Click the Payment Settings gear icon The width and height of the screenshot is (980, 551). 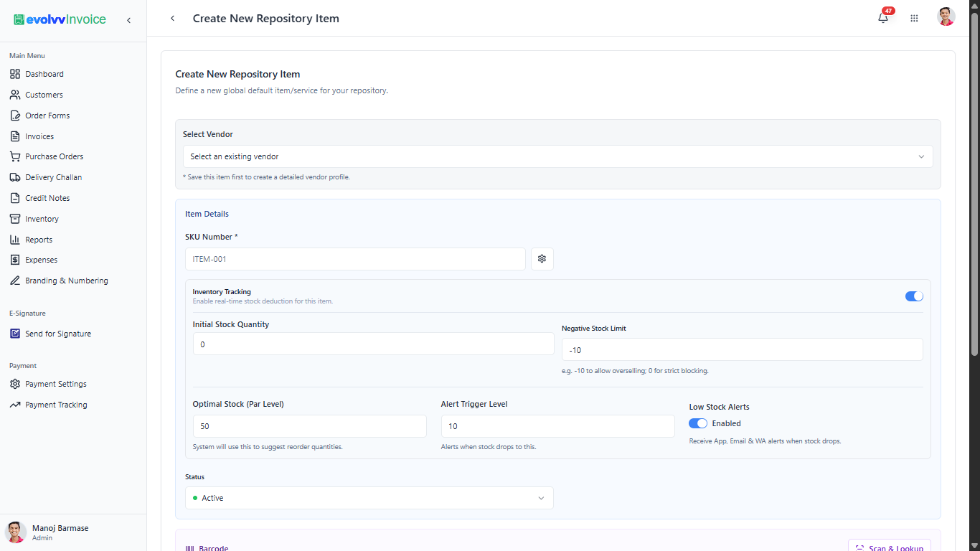click(x=15, y=384)
